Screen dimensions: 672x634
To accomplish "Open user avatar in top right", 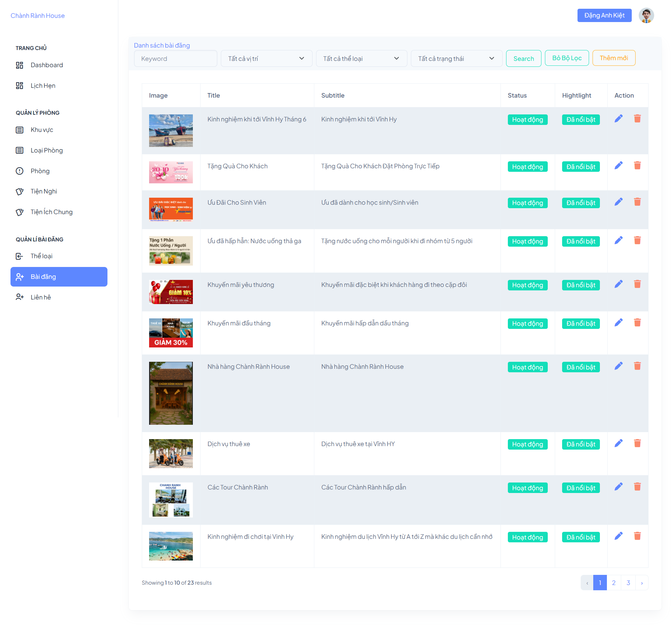I will pyautogui.click(x=646, y=15).
